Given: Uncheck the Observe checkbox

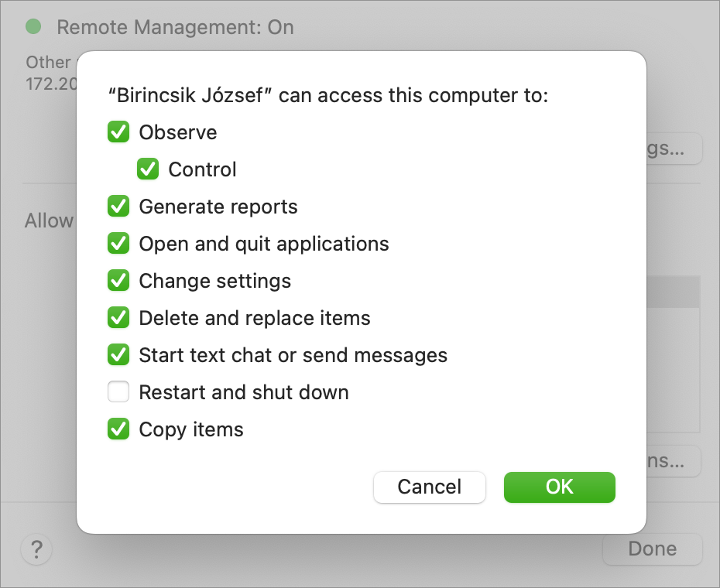Looking at the screenshot, I should coord(118,132).
